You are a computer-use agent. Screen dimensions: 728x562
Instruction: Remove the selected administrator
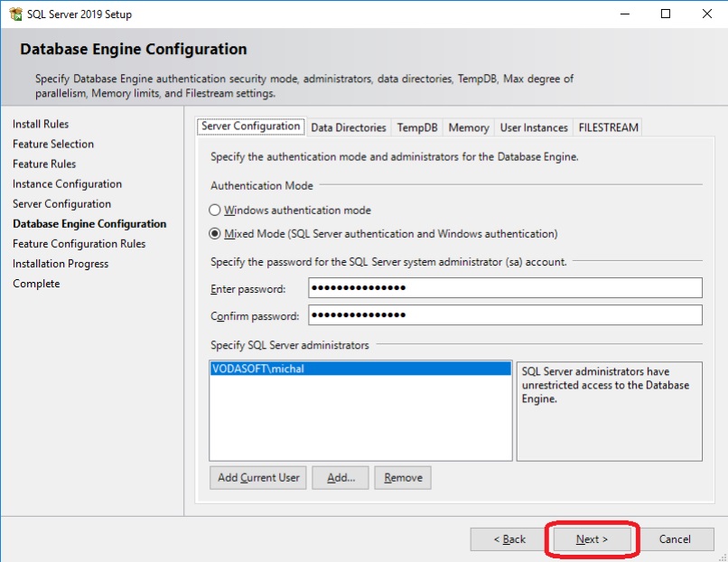point(403,478)
